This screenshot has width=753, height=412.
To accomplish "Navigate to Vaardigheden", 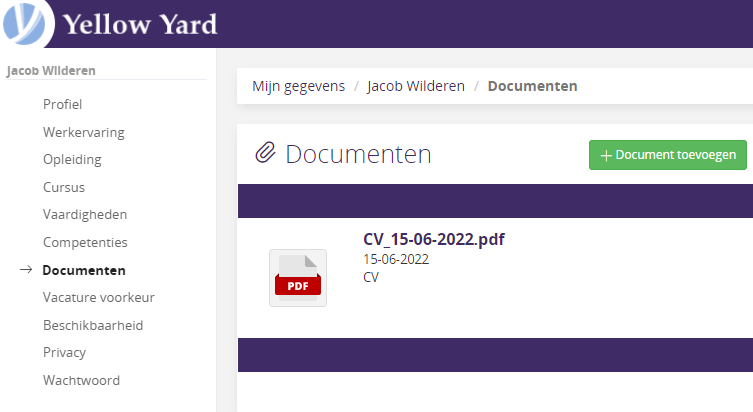I will [x=85, y=215].
